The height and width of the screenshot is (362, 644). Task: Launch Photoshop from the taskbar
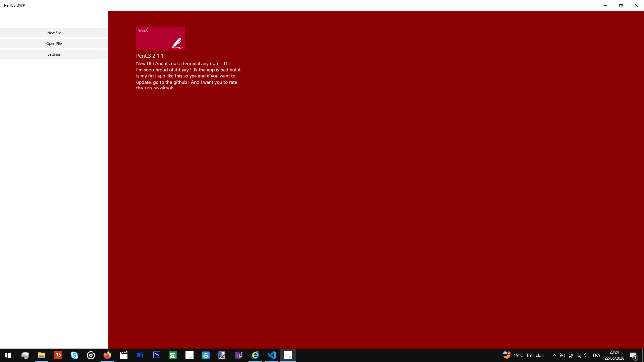coord(157,355)
